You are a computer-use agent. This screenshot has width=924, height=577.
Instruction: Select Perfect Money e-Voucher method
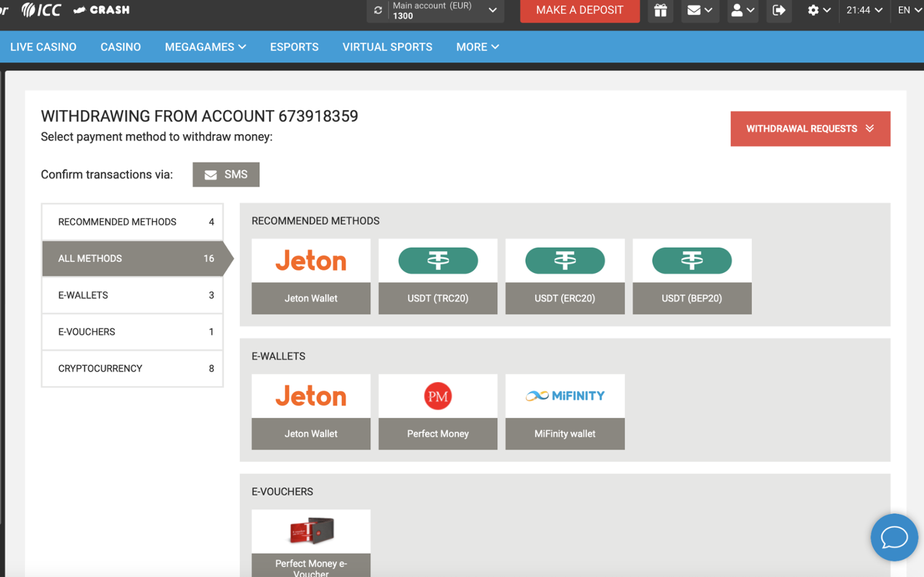coord(311,543)
